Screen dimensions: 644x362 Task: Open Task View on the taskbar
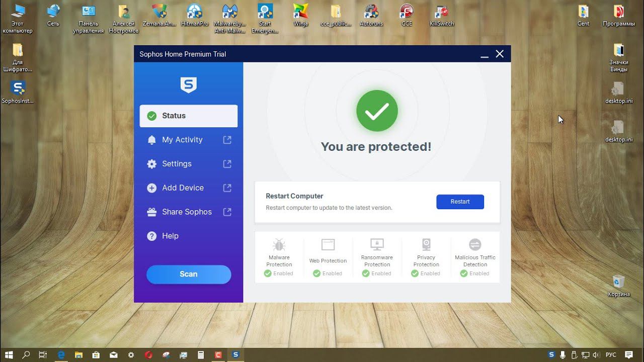pyautogui.click(x=43, y=354)
